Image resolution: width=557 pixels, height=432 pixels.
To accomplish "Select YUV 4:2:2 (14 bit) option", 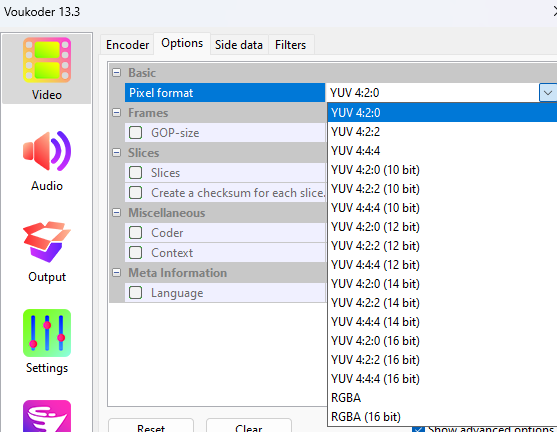I will [x=442, y=303].
